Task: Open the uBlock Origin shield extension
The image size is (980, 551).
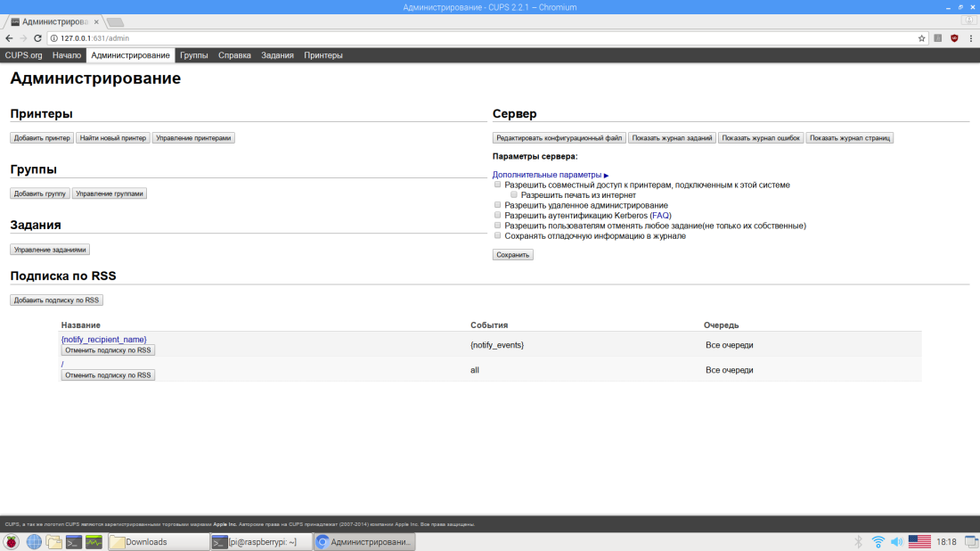Action: [954, 38]
